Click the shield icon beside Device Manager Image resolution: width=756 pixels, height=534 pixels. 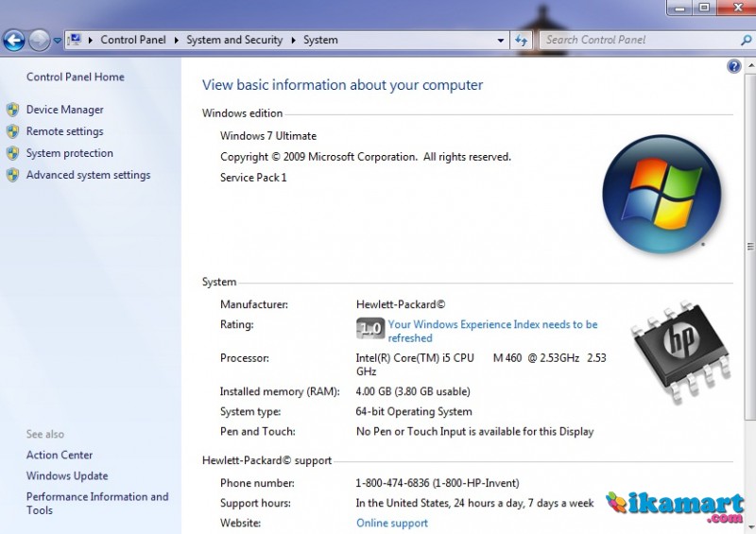[12, 110]
